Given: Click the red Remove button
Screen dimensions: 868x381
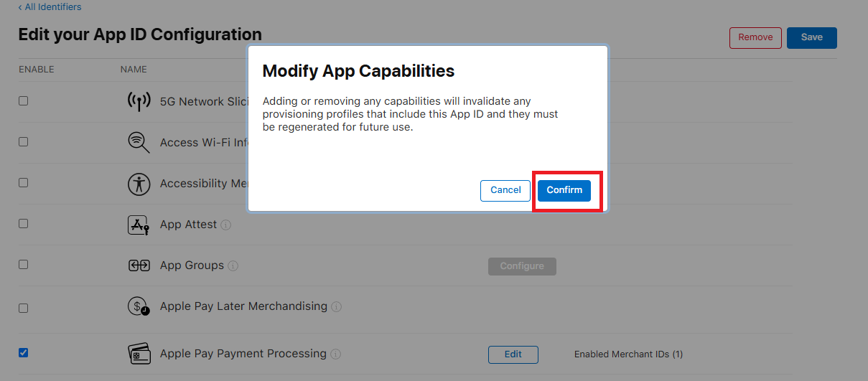Looking at the screenshot, I should (x=755, y=38).
